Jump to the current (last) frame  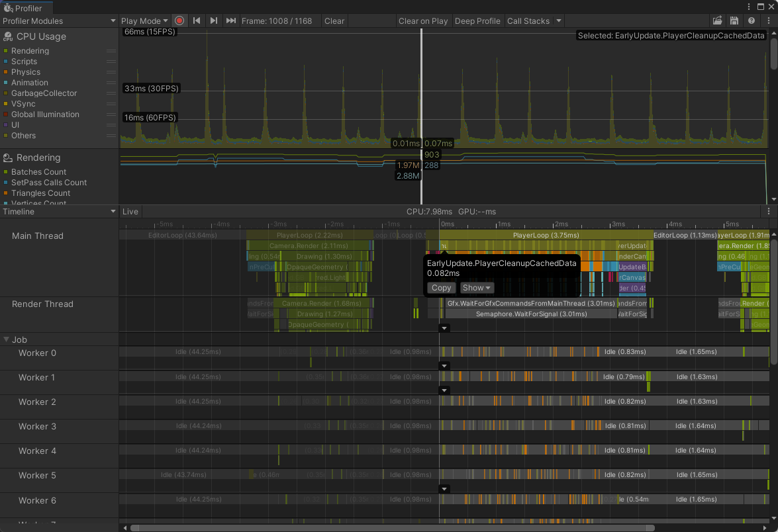[231, 21]
